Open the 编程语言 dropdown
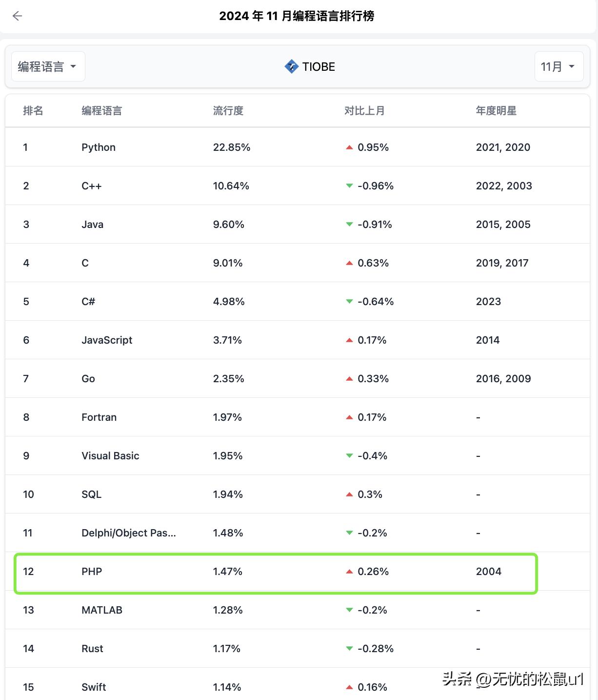598x700 pixels. [48, 66]
